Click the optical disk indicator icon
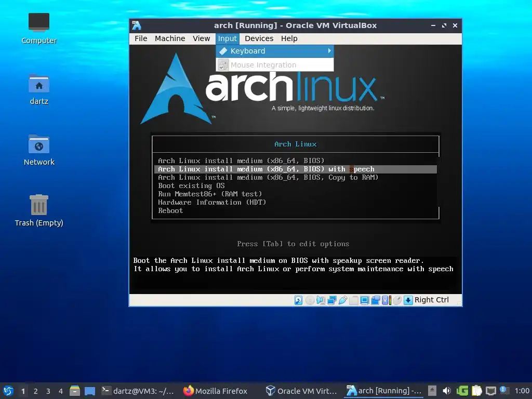The height and width of the screenshot is (399, 532). pos(310,300)
